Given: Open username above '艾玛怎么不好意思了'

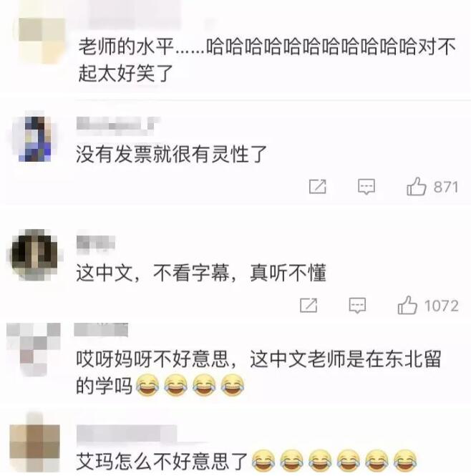Looking at the screenshot, I should (127, 433).
